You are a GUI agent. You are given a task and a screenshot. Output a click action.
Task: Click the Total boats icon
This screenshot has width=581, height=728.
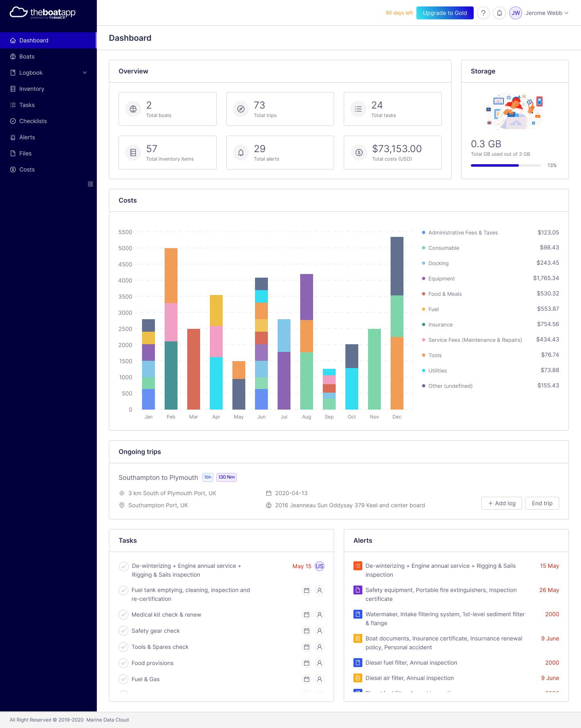coord(133,109)
